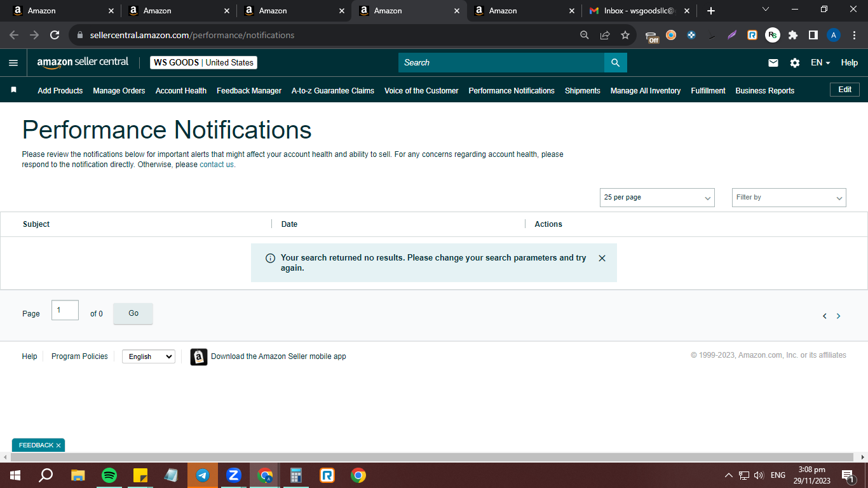Screen dimensions: 868x488
Task: Open Program Policies footer link
Action: click(x=79, y=356)
